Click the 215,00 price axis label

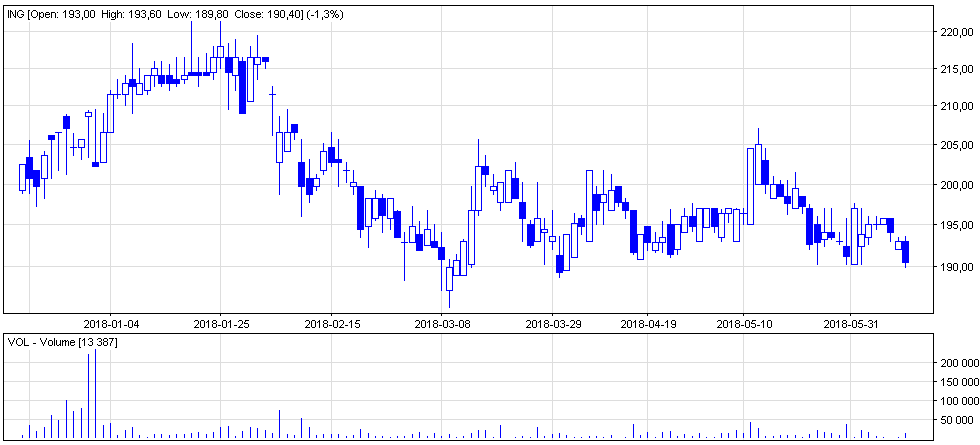click(x=957, y=68)
